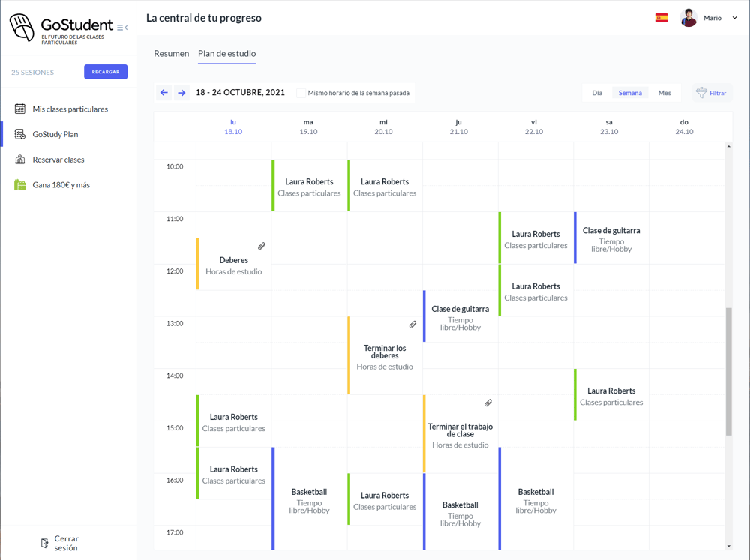Open Tuesday Basketball event
Screen dimensions: 750x560
pyautogui.click(x=310, y=499)
